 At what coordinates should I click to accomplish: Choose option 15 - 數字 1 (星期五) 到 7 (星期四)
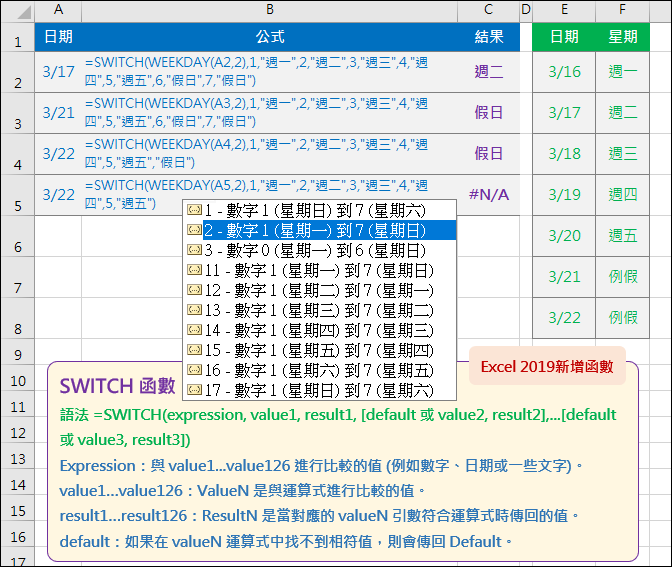coord(319,350)
